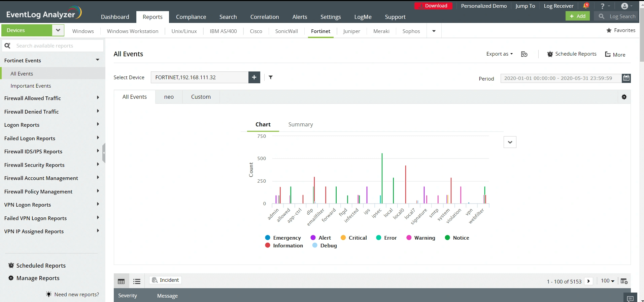This screenshot has height=302, width=644.
Task: Click the report search magnifier icon
Action: (7, 46)
